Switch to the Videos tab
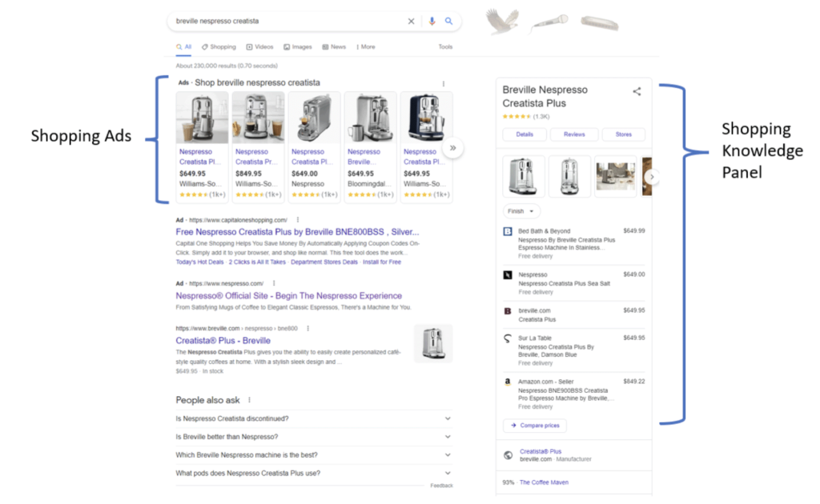 coord(260,47)
